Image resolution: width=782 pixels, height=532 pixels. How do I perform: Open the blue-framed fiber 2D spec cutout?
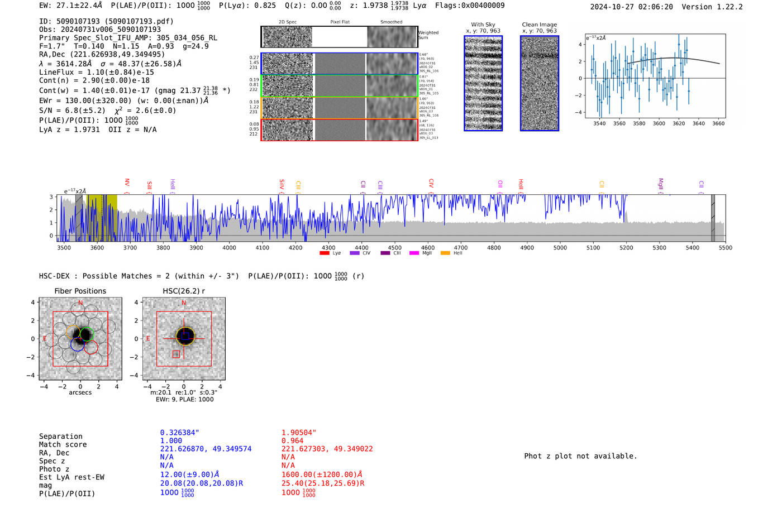click(x=287, y=64)
